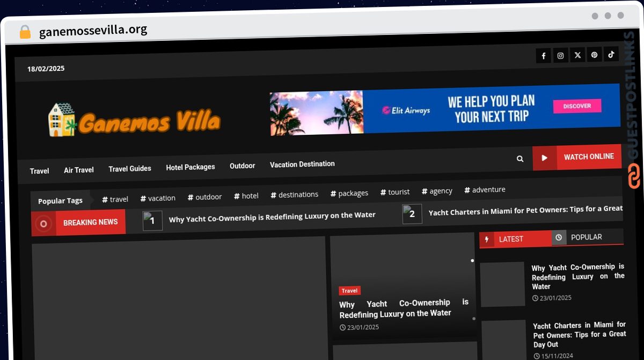The width and height of the screenshot is (644, 360).
Task: Click the sidebar date 15/11/2024
Action: coord(553,356)
